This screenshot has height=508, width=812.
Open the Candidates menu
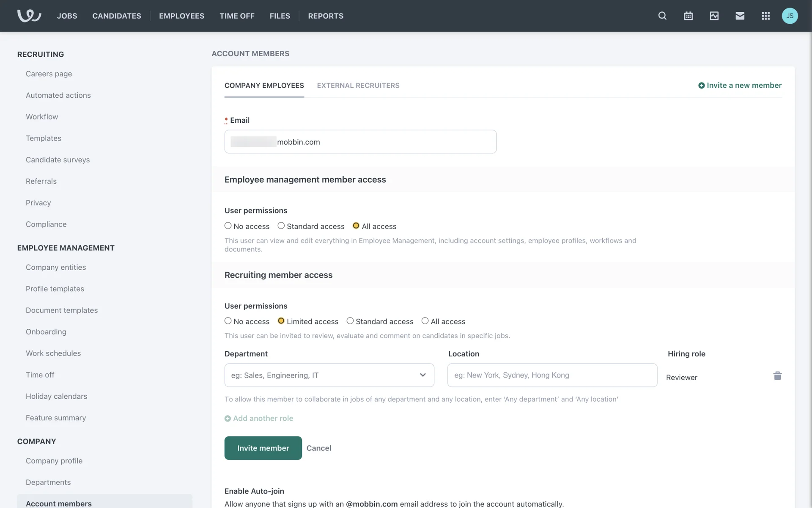point(117,16)
